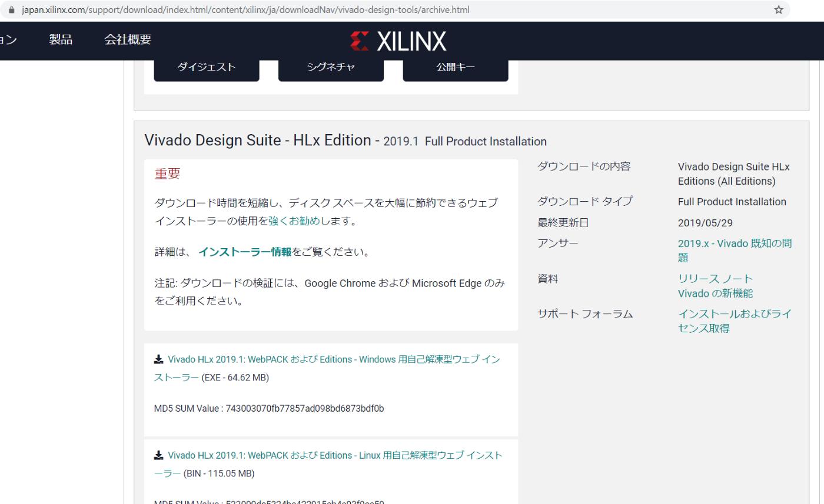This screenshot has width=824, height=504.
Task: Open the インストーラー情報 link
Action: click(245, 252)
